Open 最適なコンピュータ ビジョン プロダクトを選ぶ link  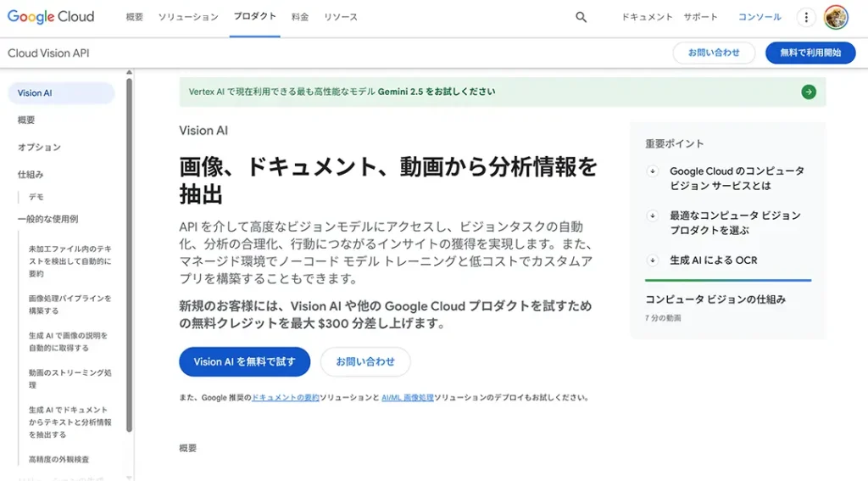coord(735,223)
